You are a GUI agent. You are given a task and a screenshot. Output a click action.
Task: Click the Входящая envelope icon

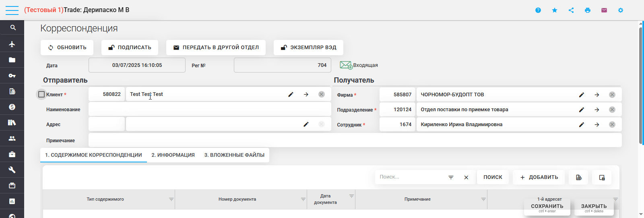[x=346, y=65]
